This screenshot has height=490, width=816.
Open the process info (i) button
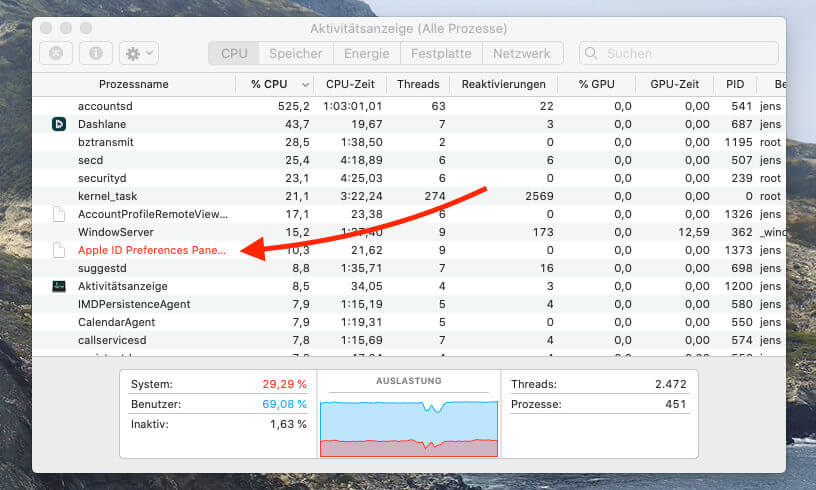96,53
